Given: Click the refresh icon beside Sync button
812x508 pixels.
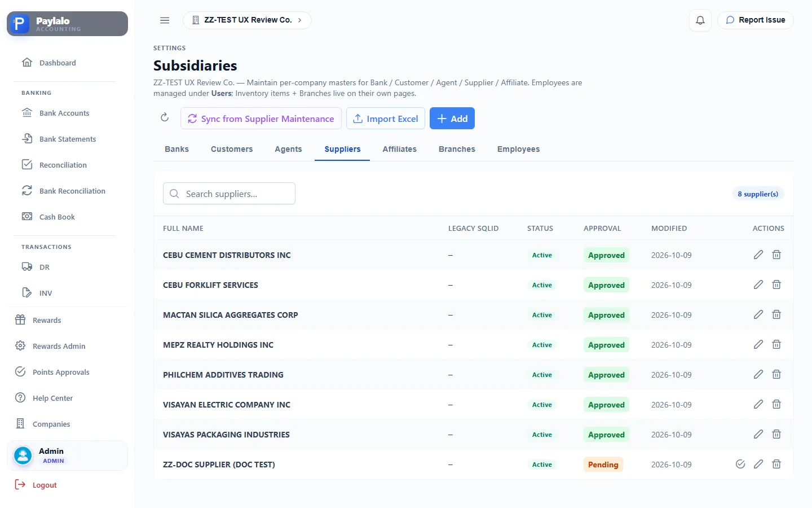Looking at the screenshot, I should pyautogui.click(x=165, y=117).
